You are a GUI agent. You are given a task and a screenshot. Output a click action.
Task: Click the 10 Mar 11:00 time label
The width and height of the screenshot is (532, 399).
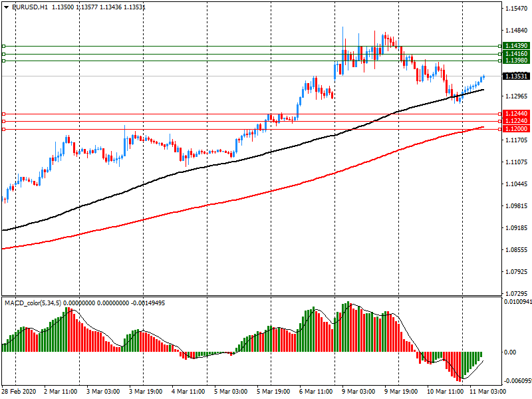[445, 392]
